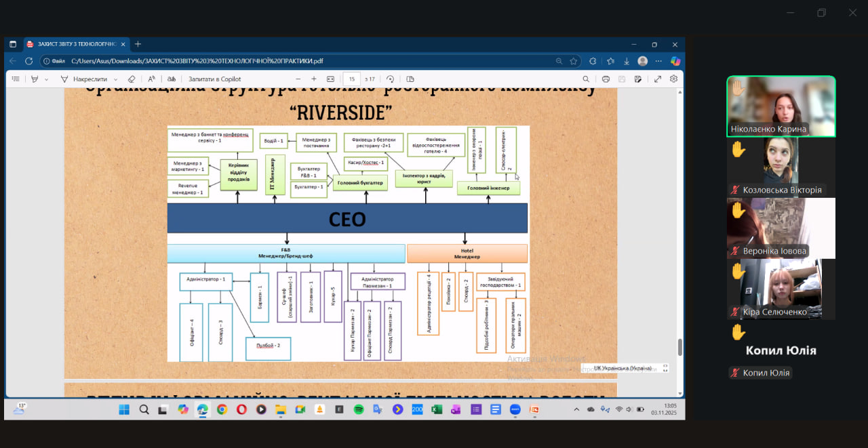Click the read aloud icon

[x=152, y=79]
